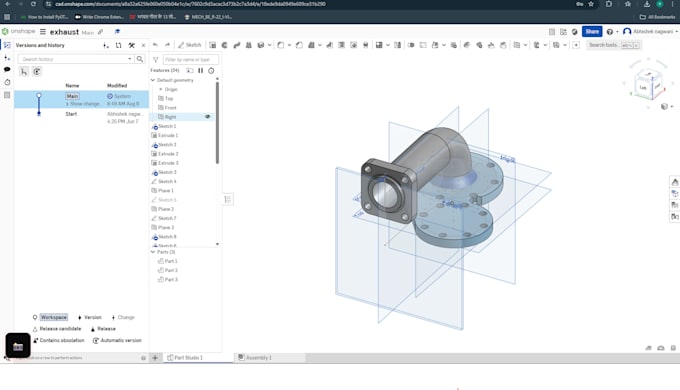Click the link icon next to Main
The height and width of the screenshot is (390, 680).
(101, 32)
